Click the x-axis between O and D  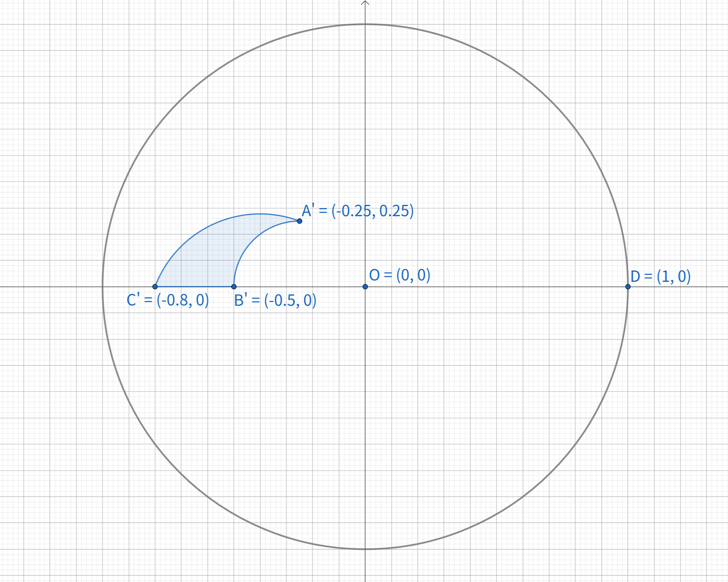[x=497, y=287]
